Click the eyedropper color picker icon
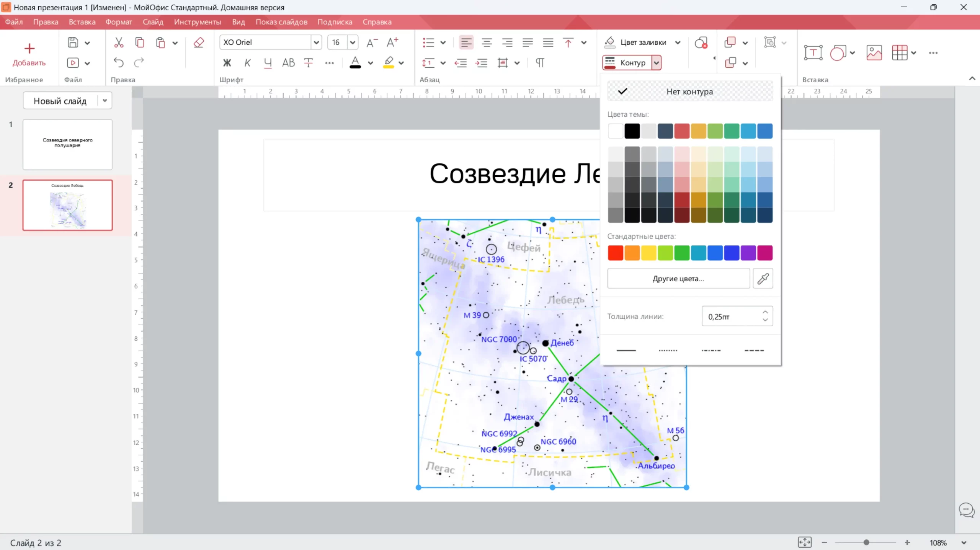The image size is (980, 550). 763,278
